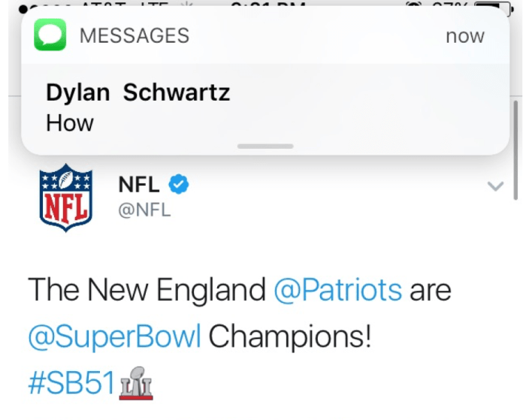Tap the green Messages app icon
526x420 pixels.
(50, 35)
